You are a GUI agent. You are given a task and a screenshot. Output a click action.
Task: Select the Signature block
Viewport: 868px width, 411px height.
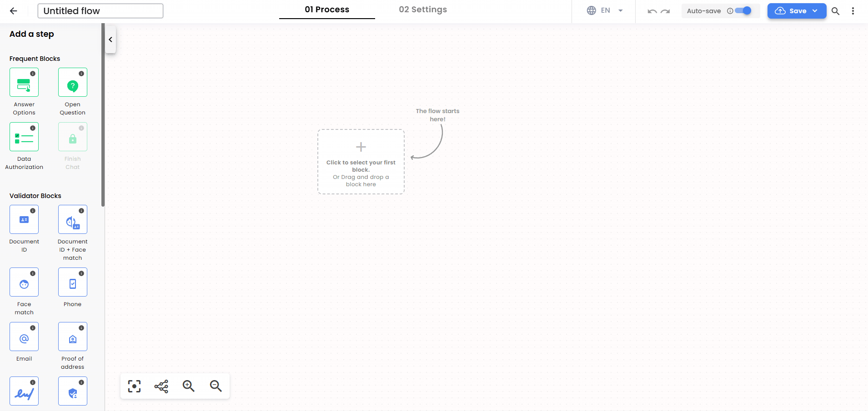point(24,391)
